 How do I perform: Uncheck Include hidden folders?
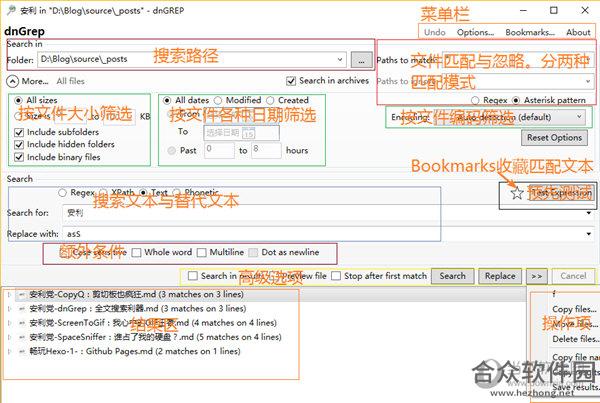click(19, 145)
